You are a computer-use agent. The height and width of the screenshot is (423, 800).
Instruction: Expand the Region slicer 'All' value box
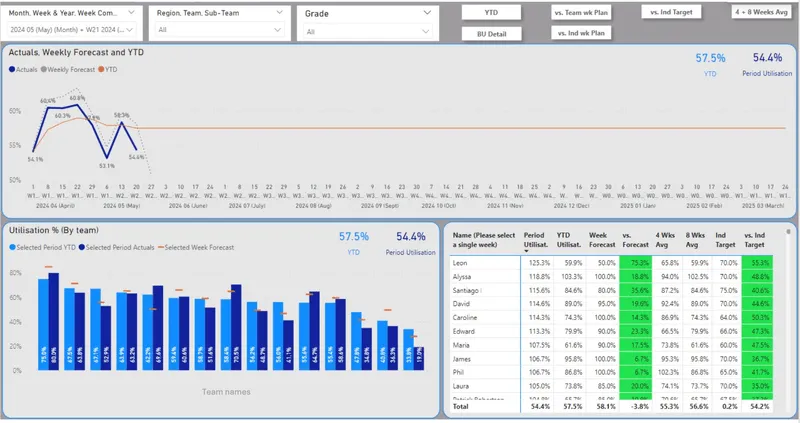[x=219, y=30]
